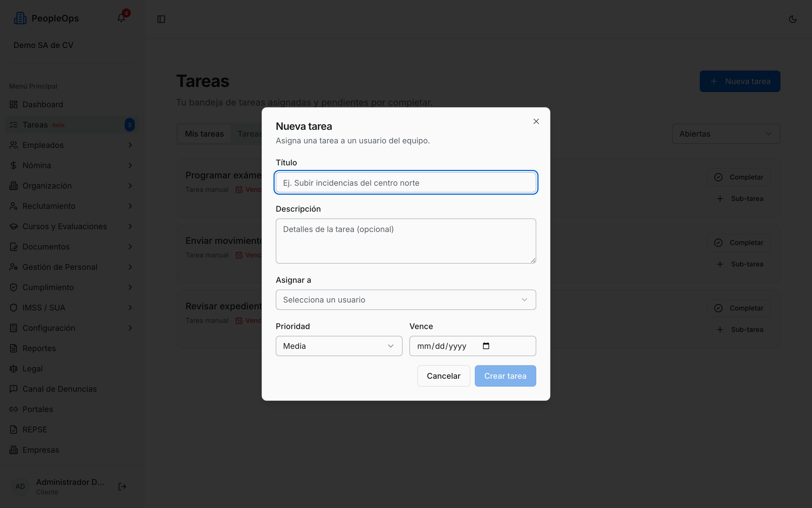Open the Selecciona un usuario dropdown

click(406, 300)
